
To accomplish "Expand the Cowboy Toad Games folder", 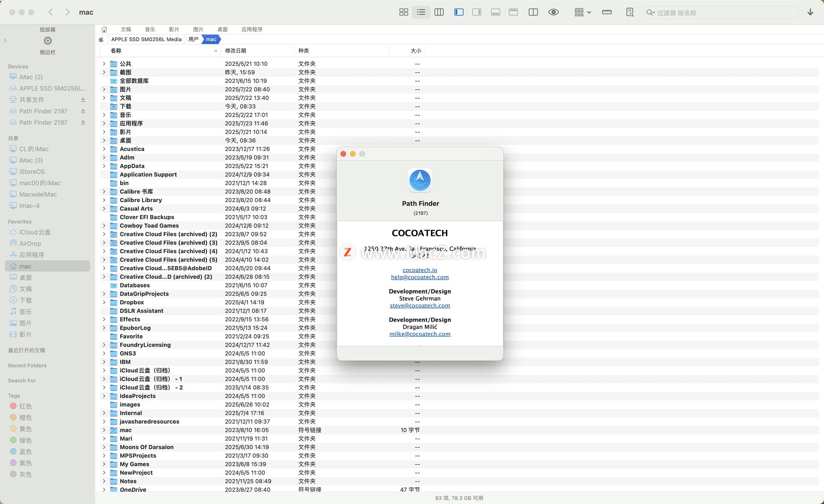I will [104, 226].
